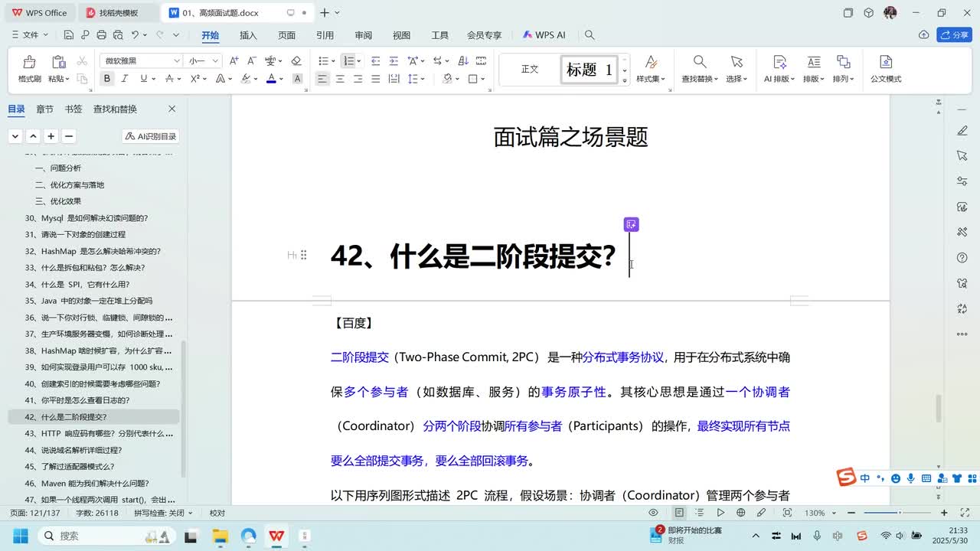Click the ribbon search magnifier icon

point(590,35)
